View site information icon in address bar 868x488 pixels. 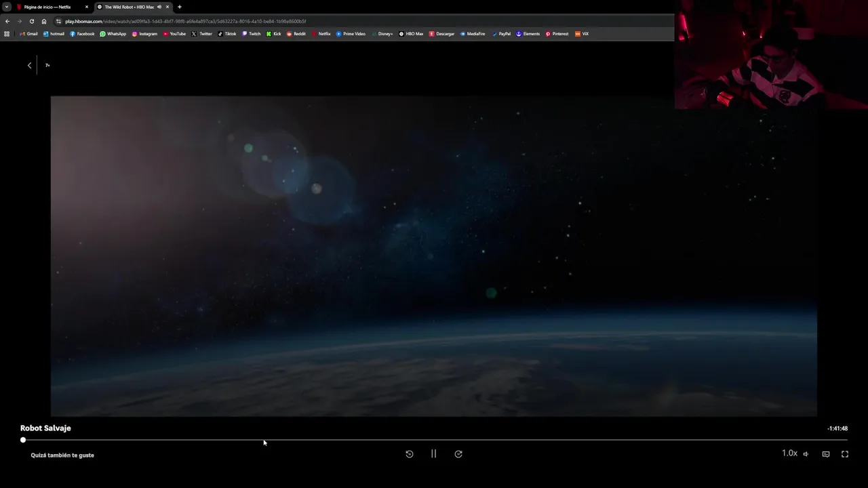coord(59,21)
